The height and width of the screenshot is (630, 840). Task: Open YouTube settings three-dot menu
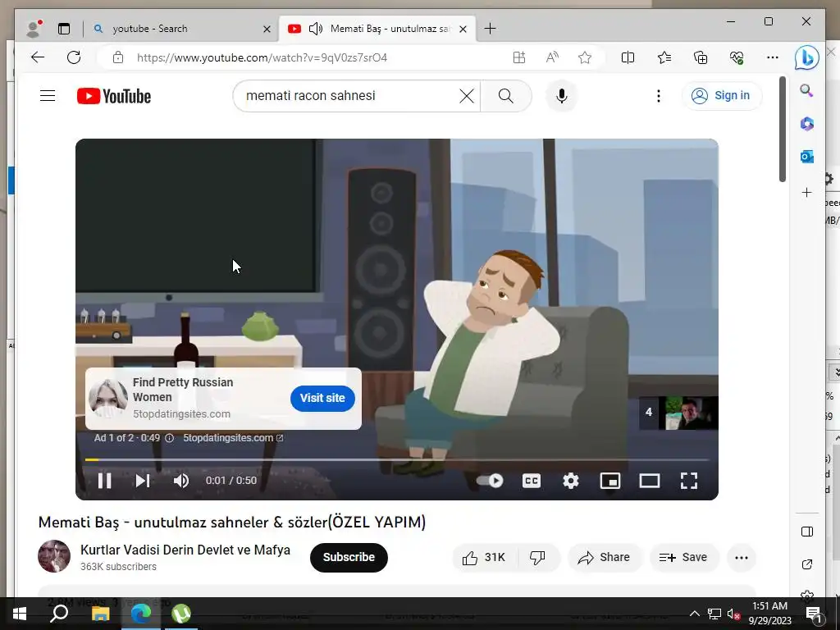pos(659,96)
